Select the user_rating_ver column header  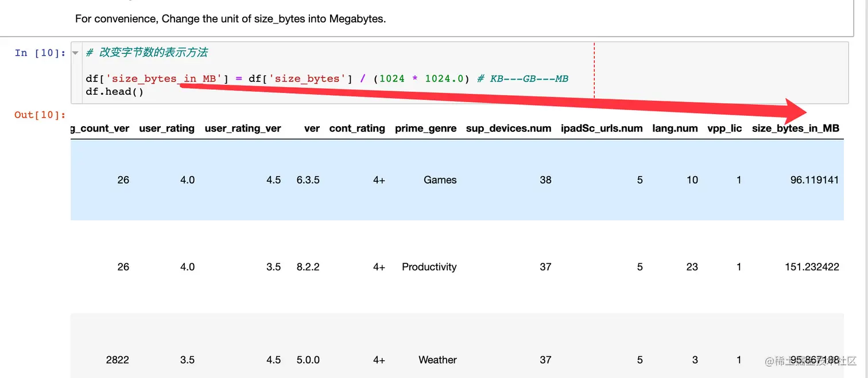pyautogui.click(x=243, y=128)
